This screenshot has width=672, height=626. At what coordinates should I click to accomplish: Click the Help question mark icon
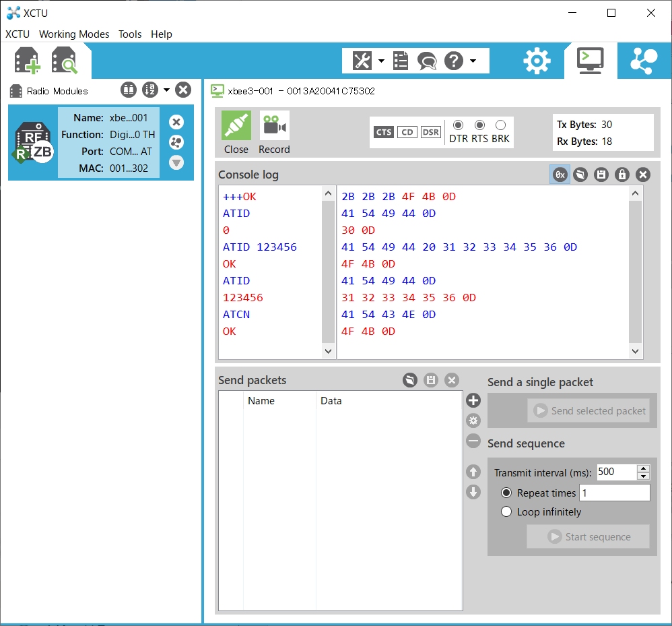(x=454, y=61)
